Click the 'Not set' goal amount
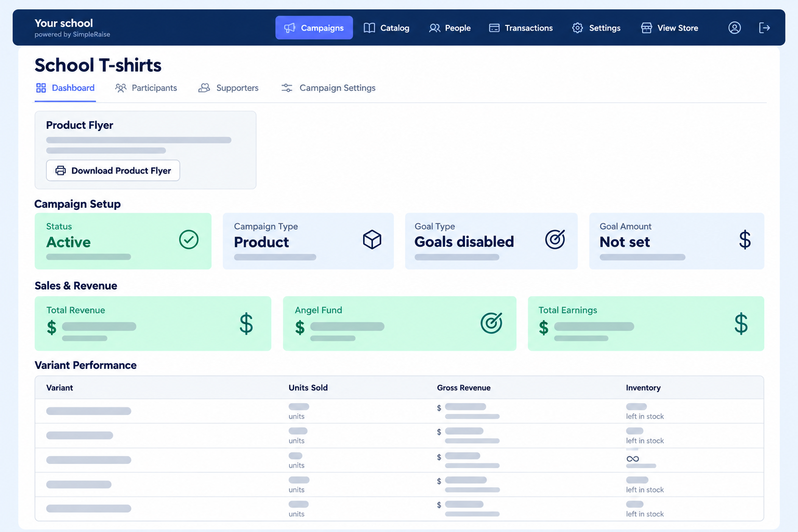Viewport: 798px width, 532px height. 625,242
